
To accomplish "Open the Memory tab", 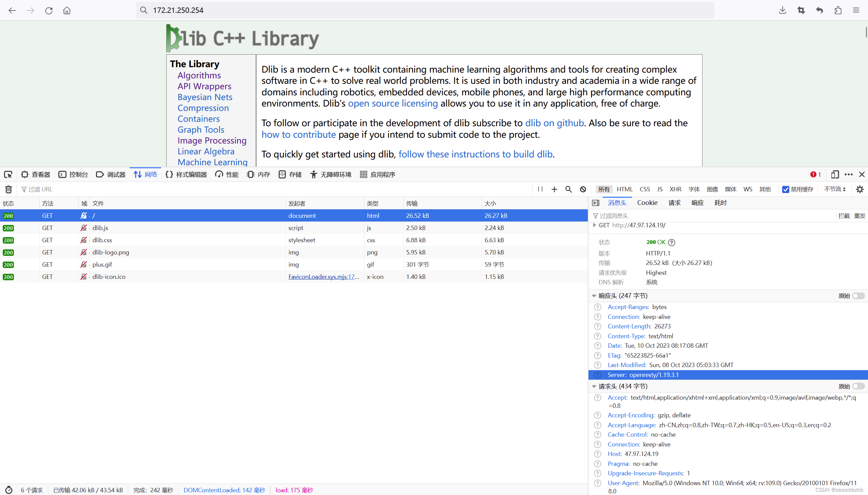I will coord(258,174).
